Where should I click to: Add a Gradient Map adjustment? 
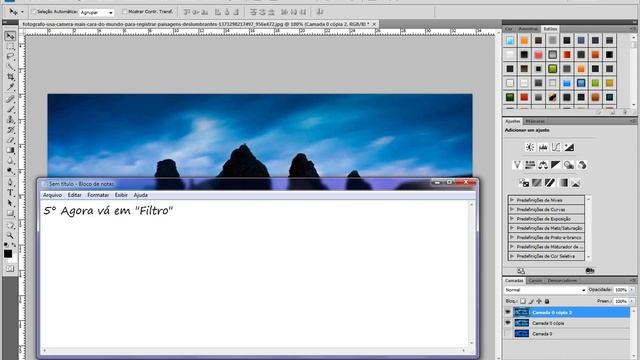pos(563,183)
